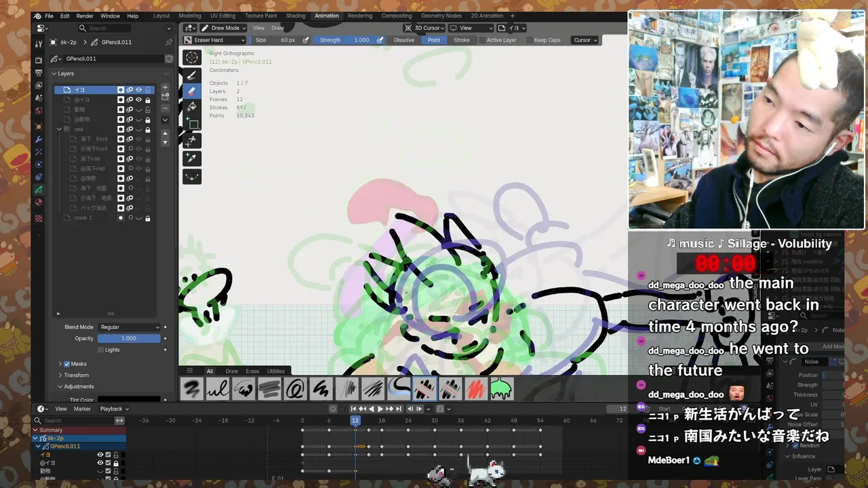Select the 3D Cursor tool
The image size is (868, 488).
(x=192, y=58)
